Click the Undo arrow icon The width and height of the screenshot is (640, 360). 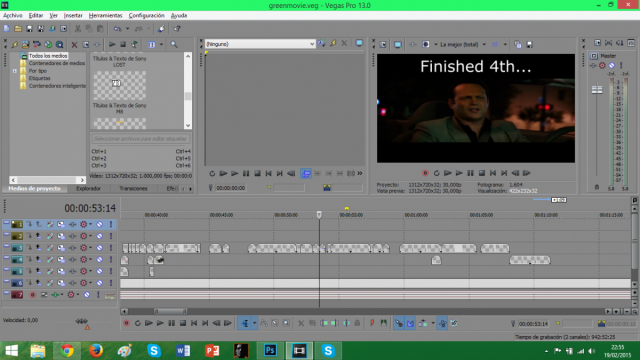[118, 29]
